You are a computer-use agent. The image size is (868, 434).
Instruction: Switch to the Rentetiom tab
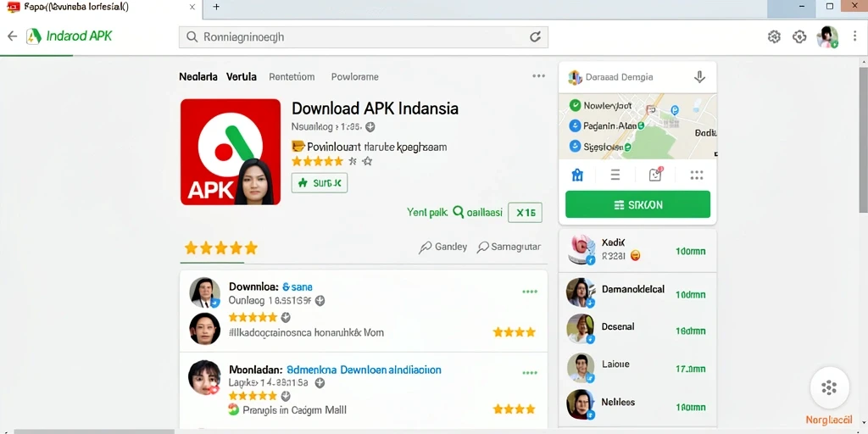pyautogui.click(x=292, y=77)
